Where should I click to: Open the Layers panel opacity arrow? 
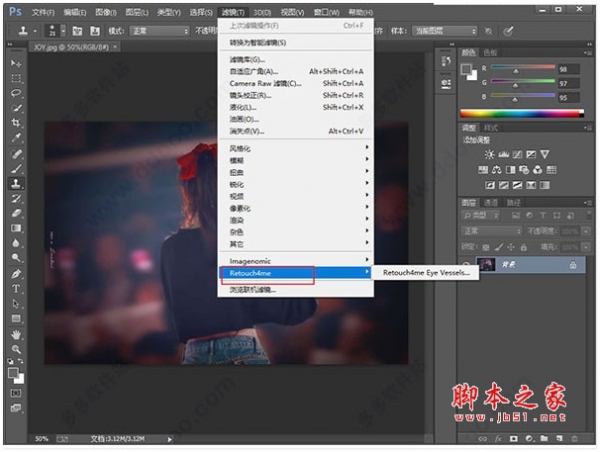pyautogui.click(x=586, y=231)
